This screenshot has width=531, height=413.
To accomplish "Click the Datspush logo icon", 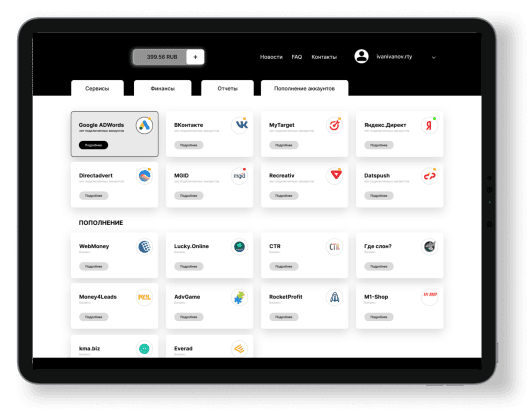I will 429,176.
